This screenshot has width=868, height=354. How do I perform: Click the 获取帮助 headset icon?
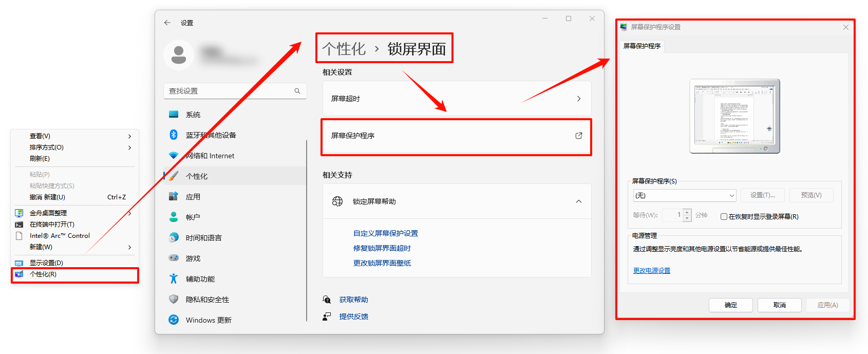[x=327, y=300]
